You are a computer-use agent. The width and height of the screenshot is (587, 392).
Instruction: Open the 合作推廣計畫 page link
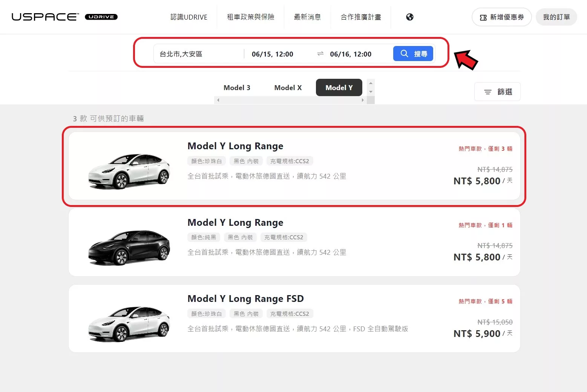(x=360, y=17)
